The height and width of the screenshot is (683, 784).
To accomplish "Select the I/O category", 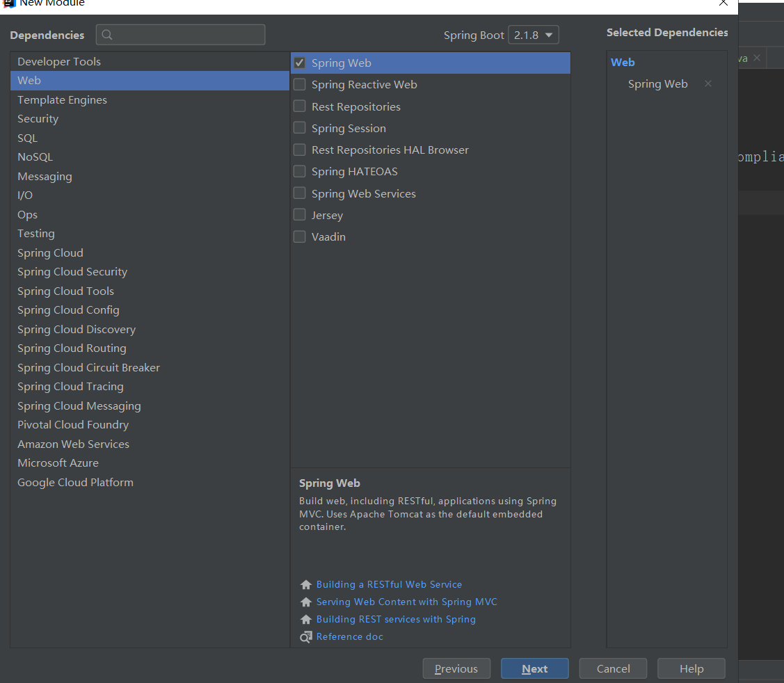I will tap(150, 195).
